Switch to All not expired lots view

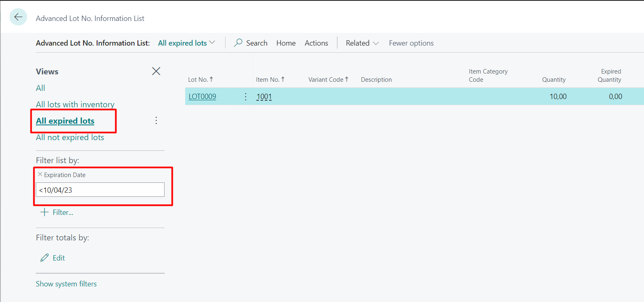[x=70, y=137]
